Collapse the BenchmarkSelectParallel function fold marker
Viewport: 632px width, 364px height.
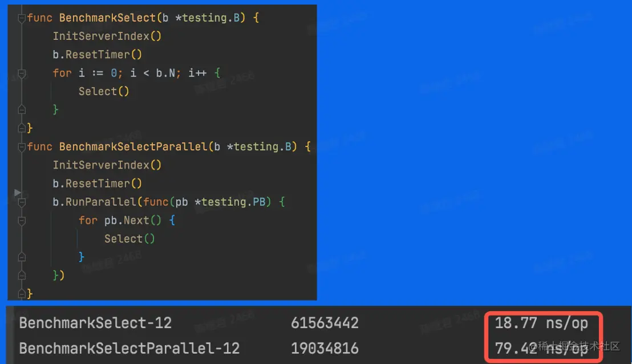click(22, 147)
